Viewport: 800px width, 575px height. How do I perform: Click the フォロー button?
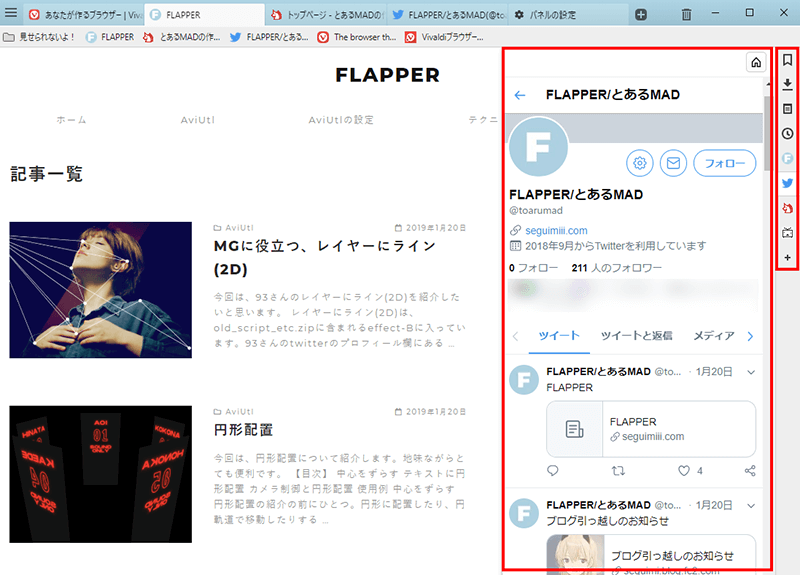pyautogui.click(x=724, y=163)
